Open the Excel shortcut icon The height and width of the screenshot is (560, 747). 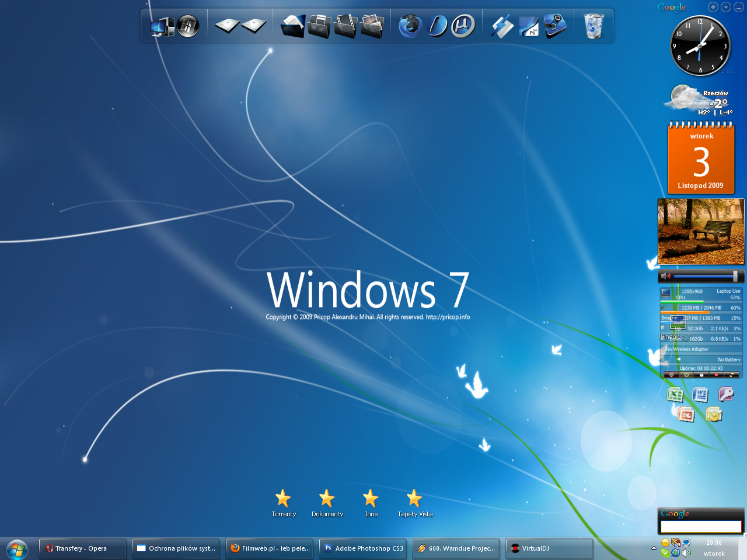pyautogui.click(x=675, y=395)
